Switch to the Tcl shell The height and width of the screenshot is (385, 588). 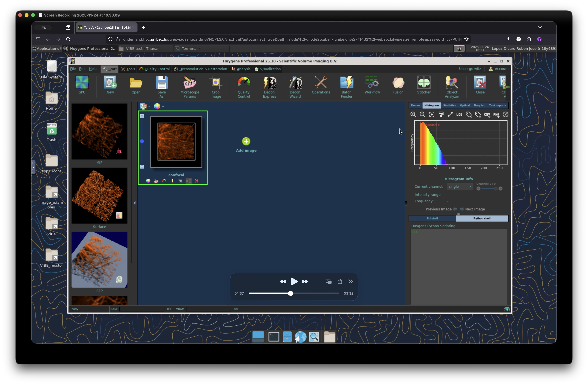click(432, 218)
